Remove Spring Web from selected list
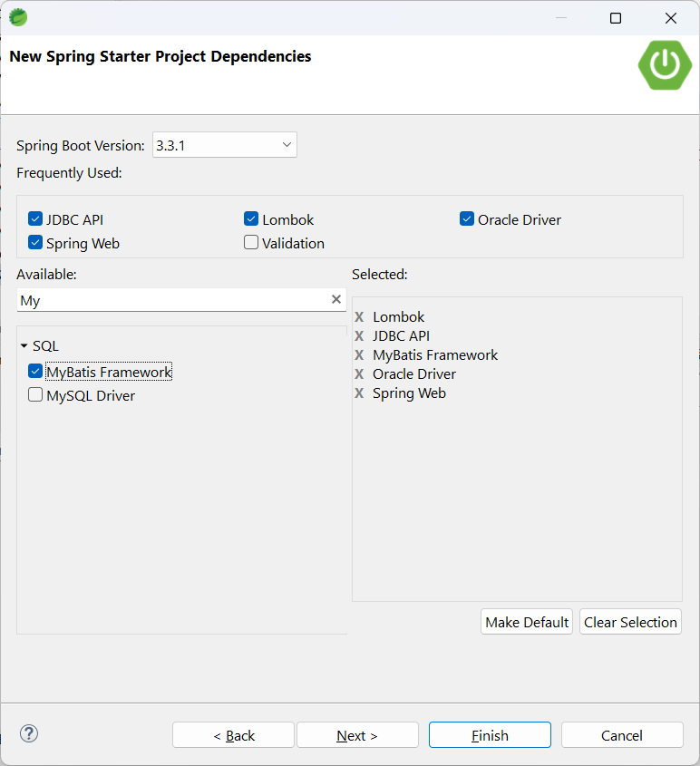 pyautogui.click(x=359, y=393)
